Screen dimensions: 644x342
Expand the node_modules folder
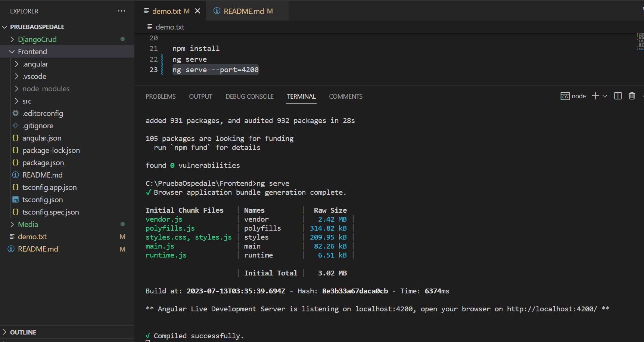click(16, 89)
